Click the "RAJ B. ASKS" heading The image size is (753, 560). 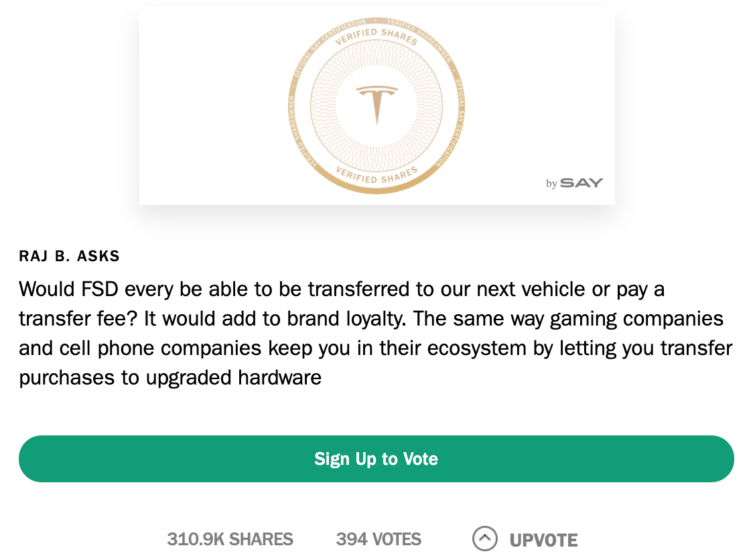pos(69,256)
